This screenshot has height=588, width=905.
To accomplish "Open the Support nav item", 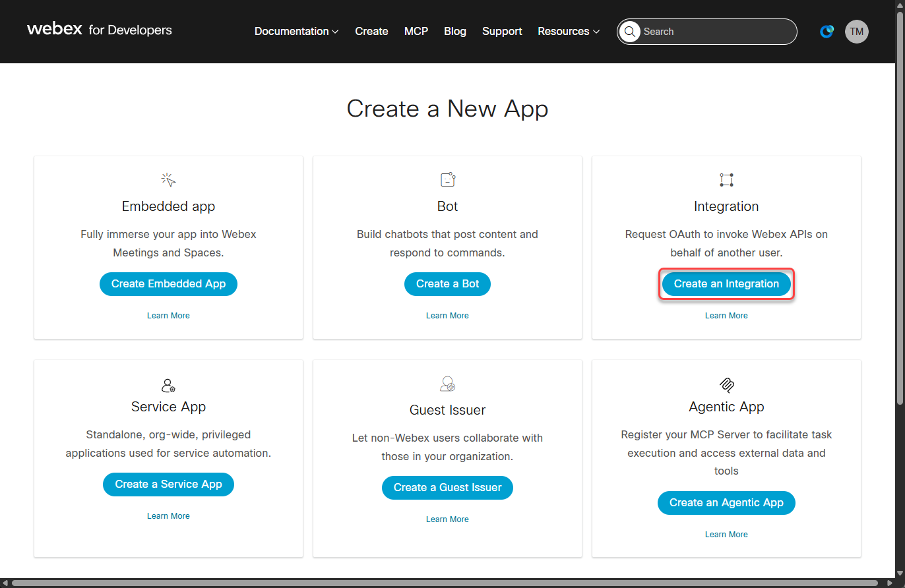I will click(502, 31).
